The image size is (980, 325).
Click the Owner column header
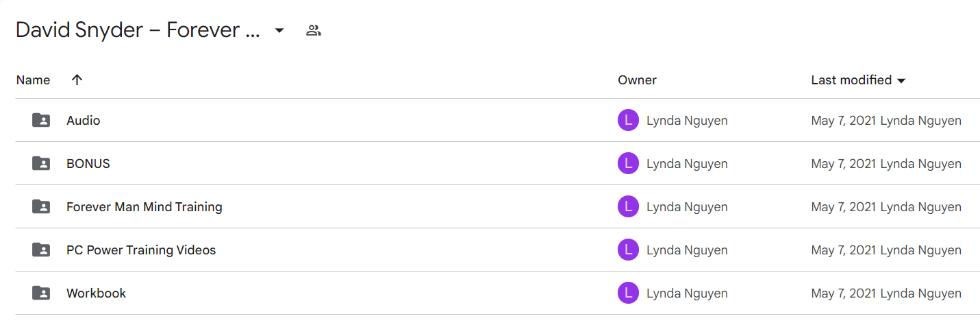coord(637,80)
